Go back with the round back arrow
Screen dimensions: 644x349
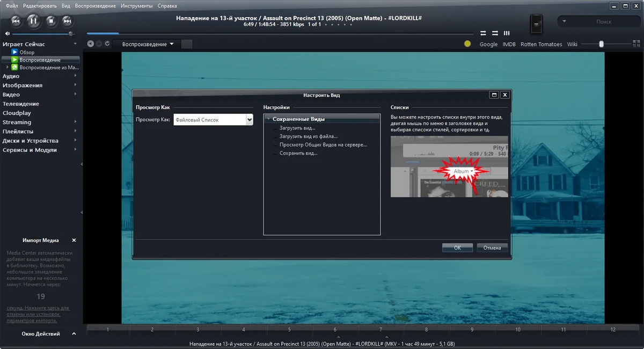(x=91, y=44)
